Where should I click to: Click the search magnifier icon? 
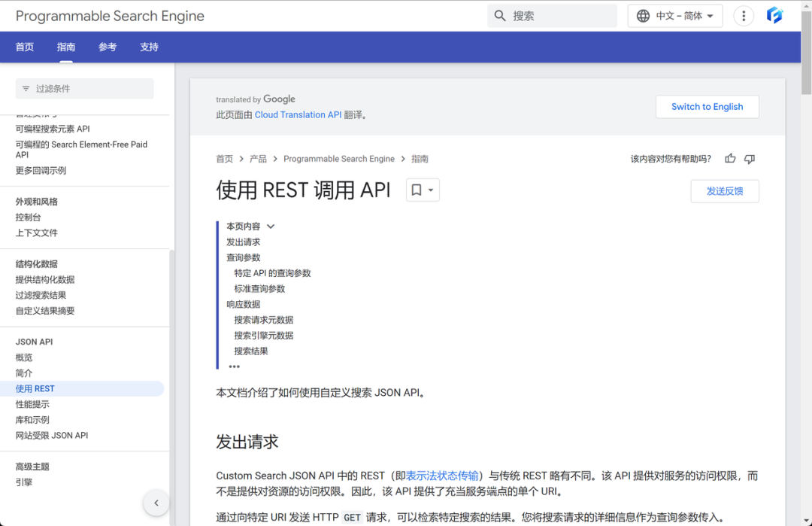[x=500, y=16]
